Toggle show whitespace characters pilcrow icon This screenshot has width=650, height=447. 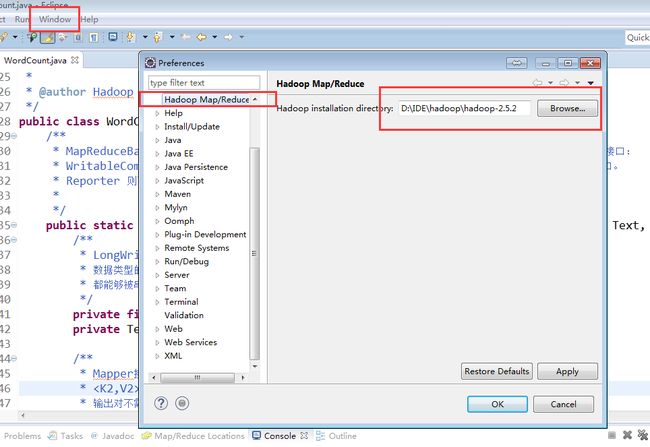coord(94,37)
